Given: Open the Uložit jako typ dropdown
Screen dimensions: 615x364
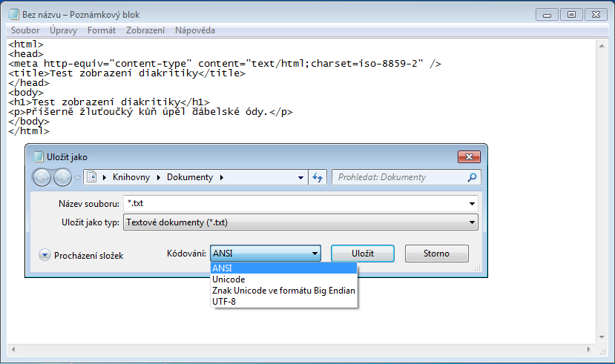Looking at the screenshot, I should (x=300, y=222).
